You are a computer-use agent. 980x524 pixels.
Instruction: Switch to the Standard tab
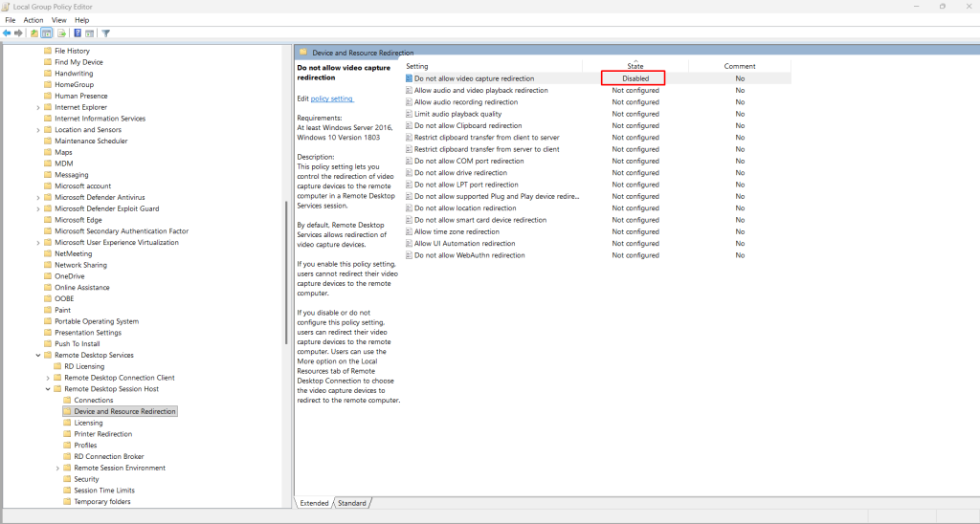click(x=351, y=503)
